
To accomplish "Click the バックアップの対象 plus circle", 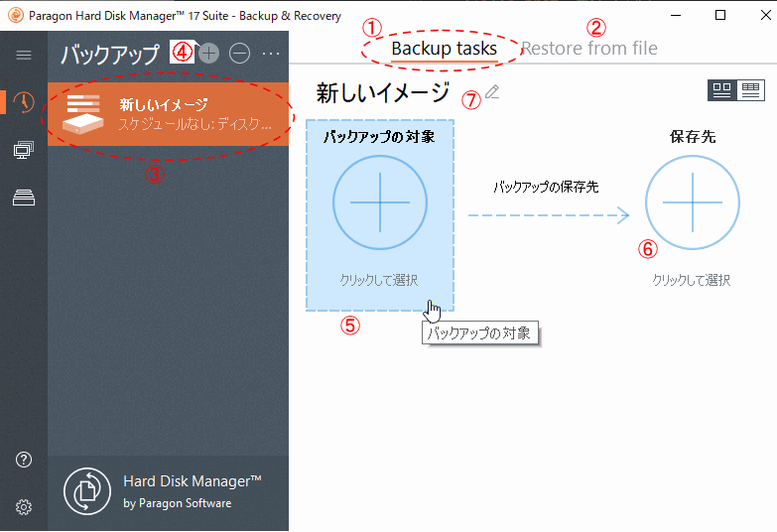I will pos(380,202).
